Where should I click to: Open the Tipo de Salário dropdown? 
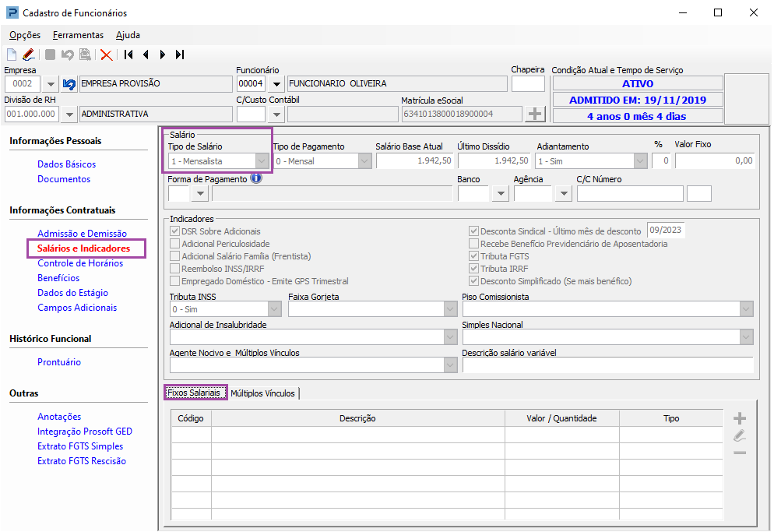[262, 161]
